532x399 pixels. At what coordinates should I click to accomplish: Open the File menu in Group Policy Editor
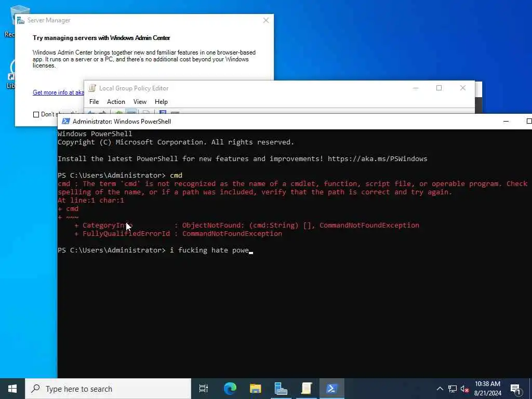coord(94,102)
